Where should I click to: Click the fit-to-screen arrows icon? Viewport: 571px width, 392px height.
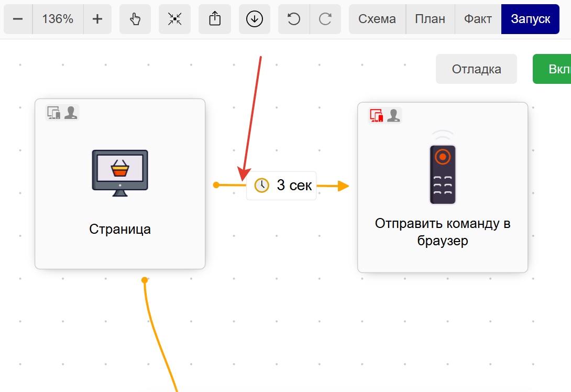pos(174,19)
